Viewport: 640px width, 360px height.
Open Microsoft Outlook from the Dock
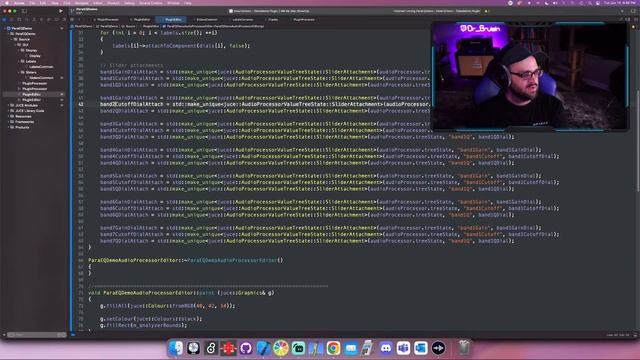(x=421, y=348)
